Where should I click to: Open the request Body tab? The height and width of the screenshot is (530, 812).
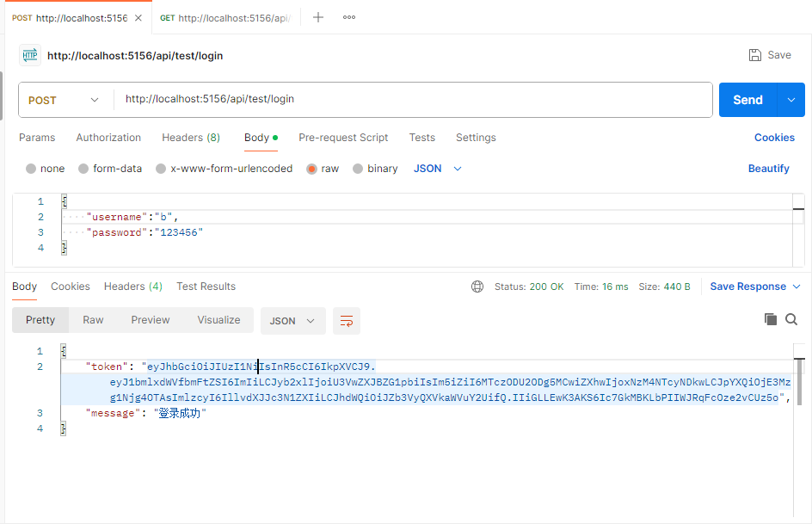point(261,138)
